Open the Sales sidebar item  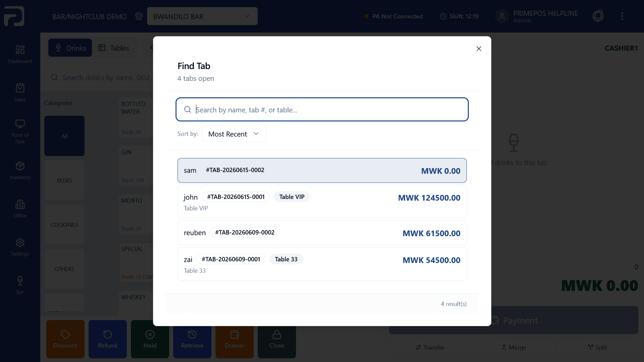(x=20, y=92)
